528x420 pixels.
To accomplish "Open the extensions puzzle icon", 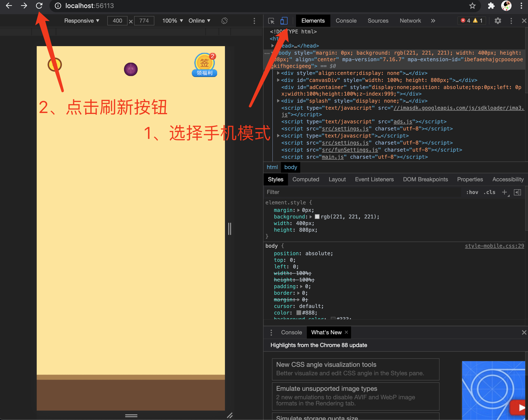I will (491, 6).
